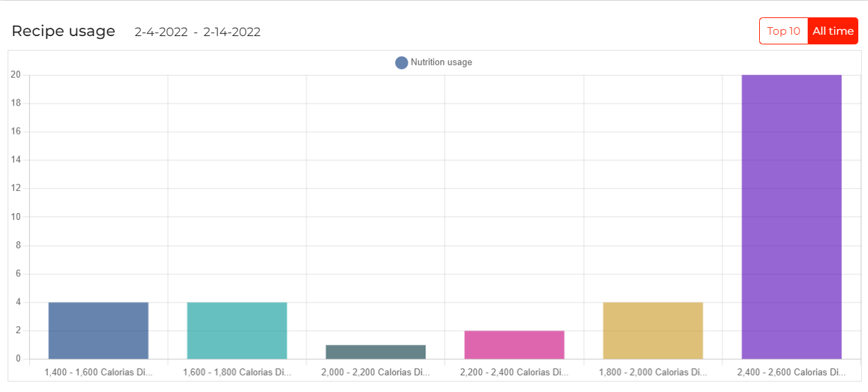
Task: Click the Nutrition usage legend label
Action: coord(441,62)
